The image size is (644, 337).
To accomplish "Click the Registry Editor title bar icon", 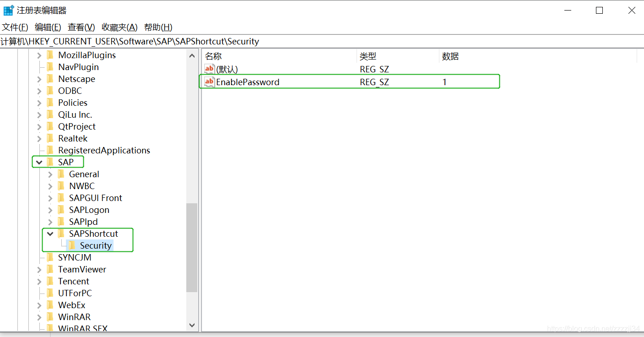I will tap(9, 10).
